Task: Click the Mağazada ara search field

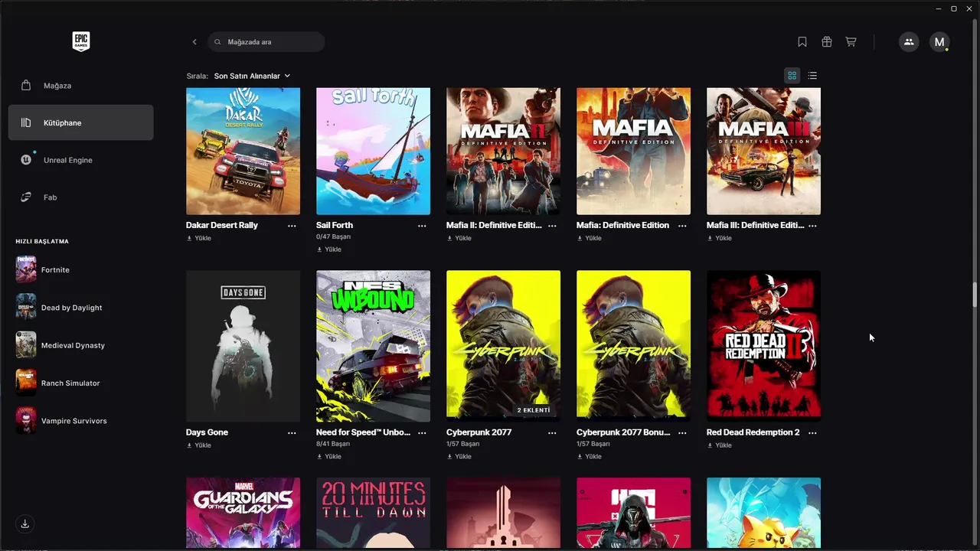Action: [266, 42]
